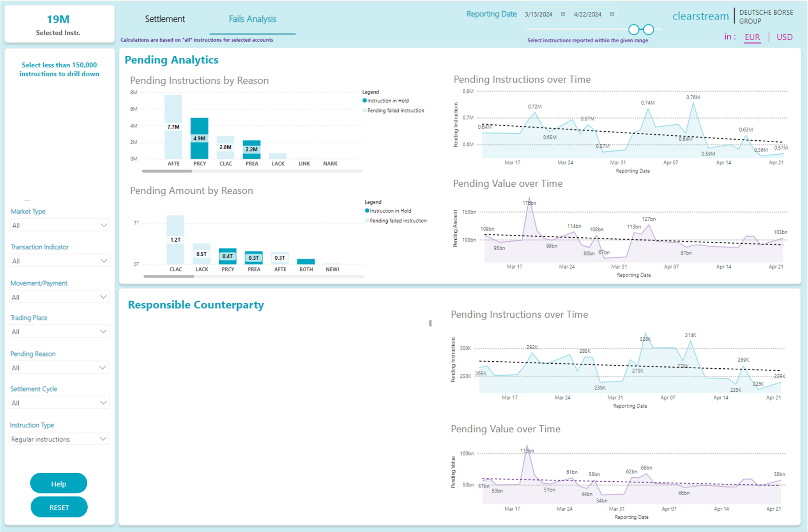Screen dimensions: 808x532
Task: Click 'Instruction in Hold' legend marker in Instructions chart
Action: point(365,101)
